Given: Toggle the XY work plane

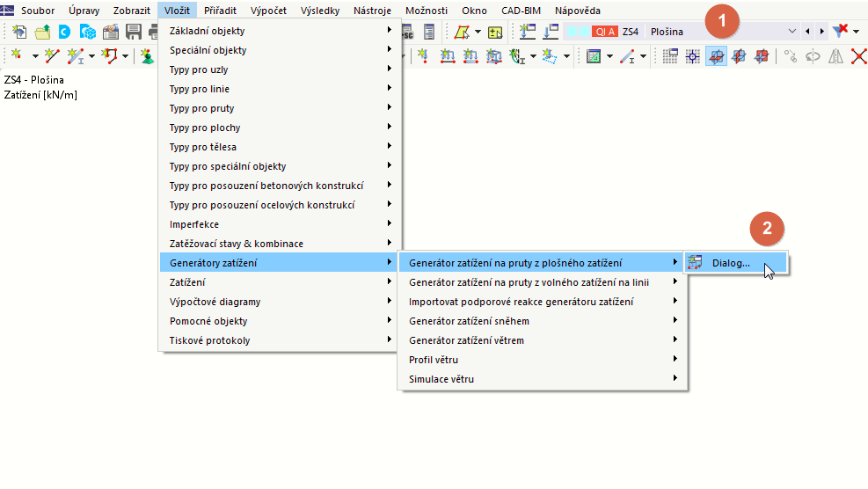Looking at the screenshot, I should (717, 56).
